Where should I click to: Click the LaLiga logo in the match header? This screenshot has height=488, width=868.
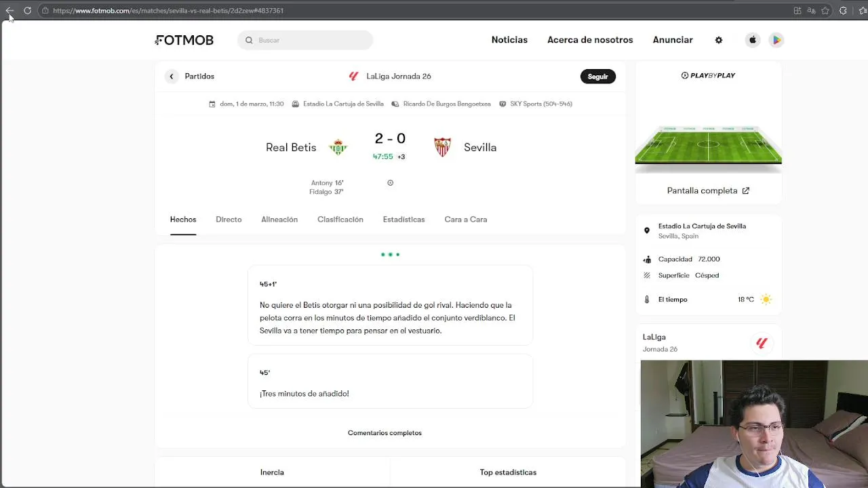353,76
